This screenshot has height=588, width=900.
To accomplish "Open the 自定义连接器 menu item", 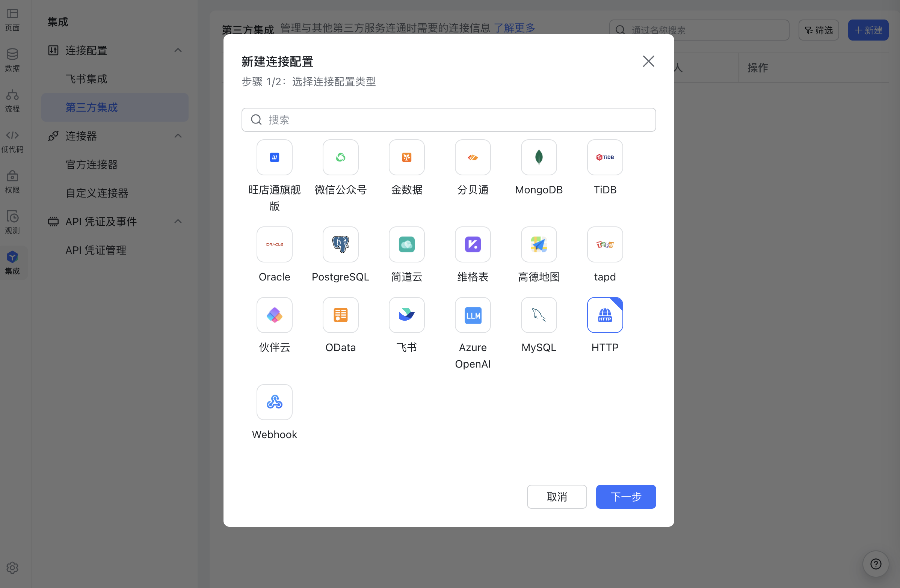I will point(115,193).
